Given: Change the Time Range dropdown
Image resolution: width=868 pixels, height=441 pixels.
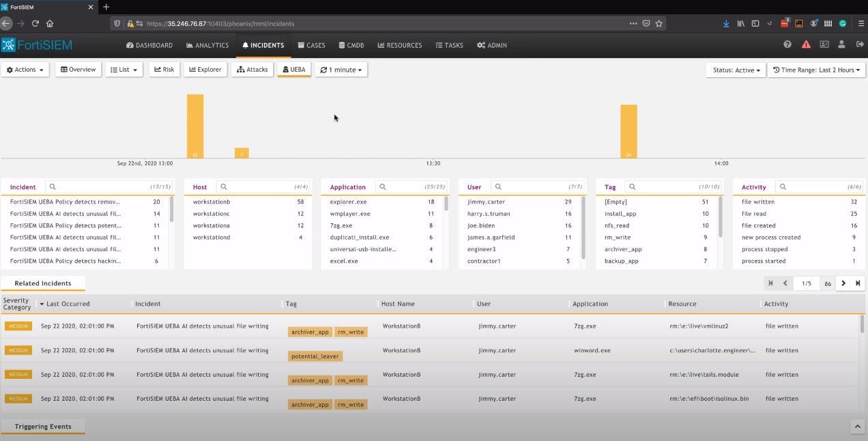Looking at the screenshot, I should pyautogui.click(x=816, y=69).
